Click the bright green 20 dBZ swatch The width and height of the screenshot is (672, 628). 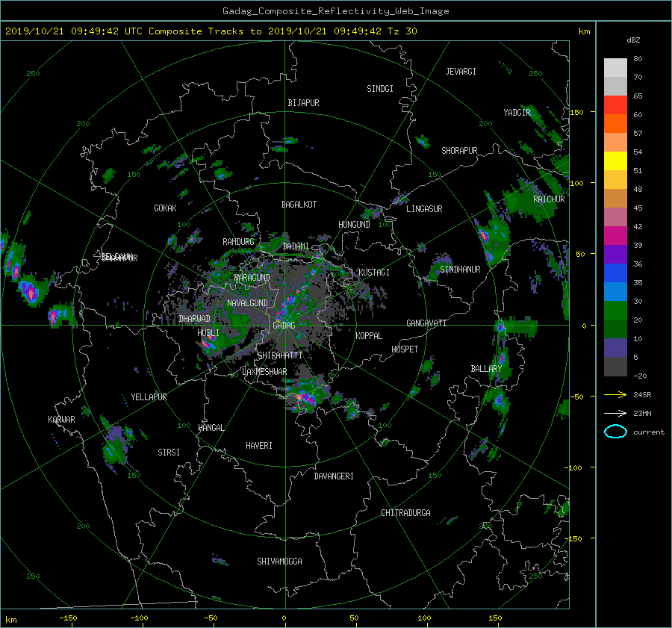(615, 311)
